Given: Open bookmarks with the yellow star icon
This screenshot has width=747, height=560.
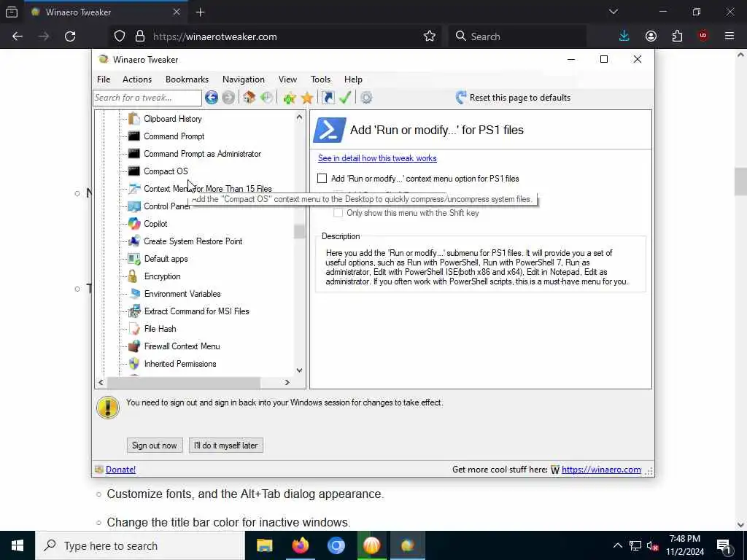Looking at the screenshot, I should 307,98.
